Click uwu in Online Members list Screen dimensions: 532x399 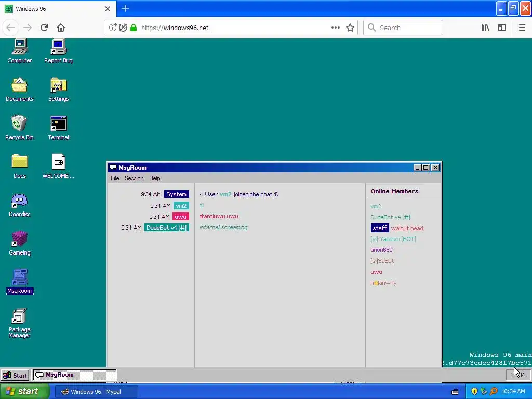coord(376,272)
